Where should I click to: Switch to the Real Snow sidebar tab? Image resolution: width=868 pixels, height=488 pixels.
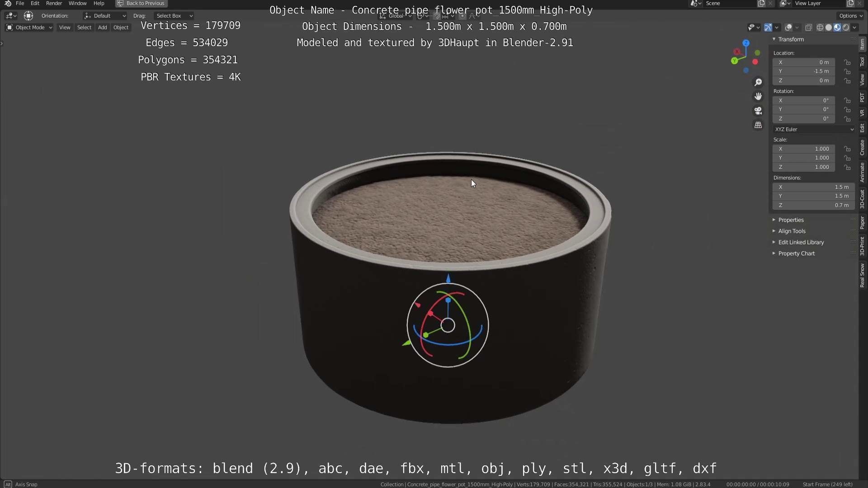[863, 276]
